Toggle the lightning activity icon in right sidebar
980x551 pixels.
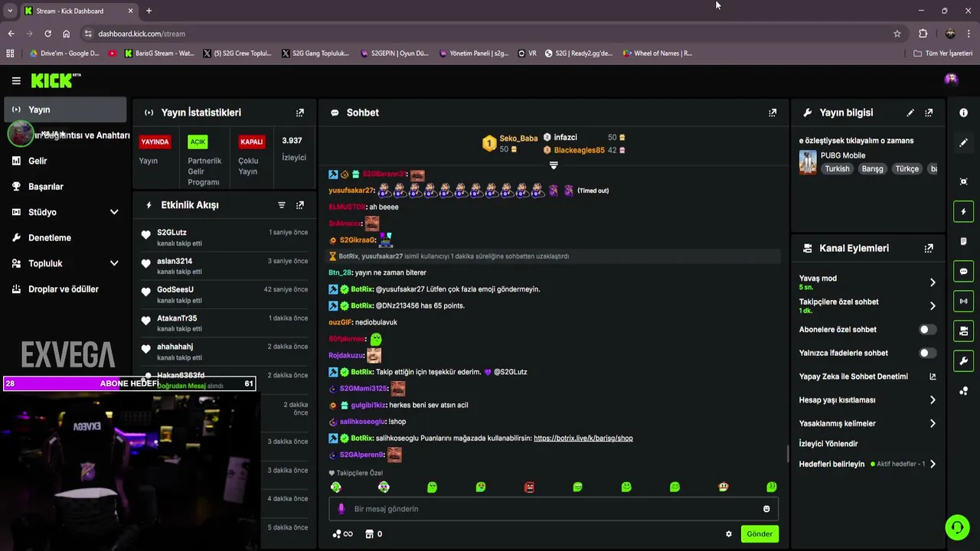click(x=964, y=211)
